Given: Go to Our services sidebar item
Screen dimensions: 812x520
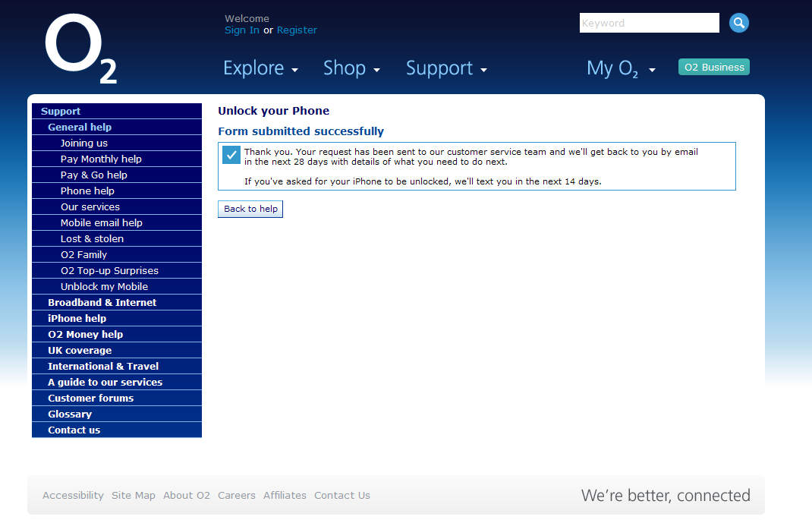Looking at the screenshot, I should click(117, 206).
